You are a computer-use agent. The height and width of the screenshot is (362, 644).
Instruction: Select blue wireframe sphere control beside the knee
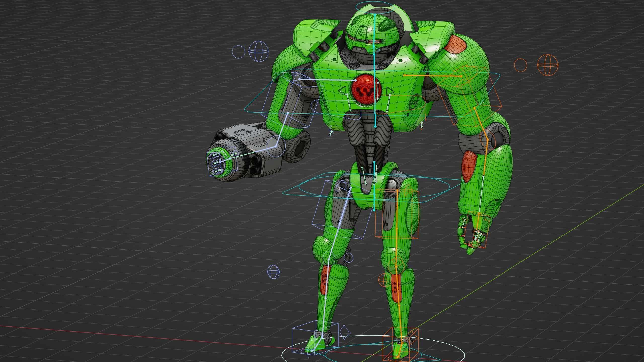click(273, 271)
